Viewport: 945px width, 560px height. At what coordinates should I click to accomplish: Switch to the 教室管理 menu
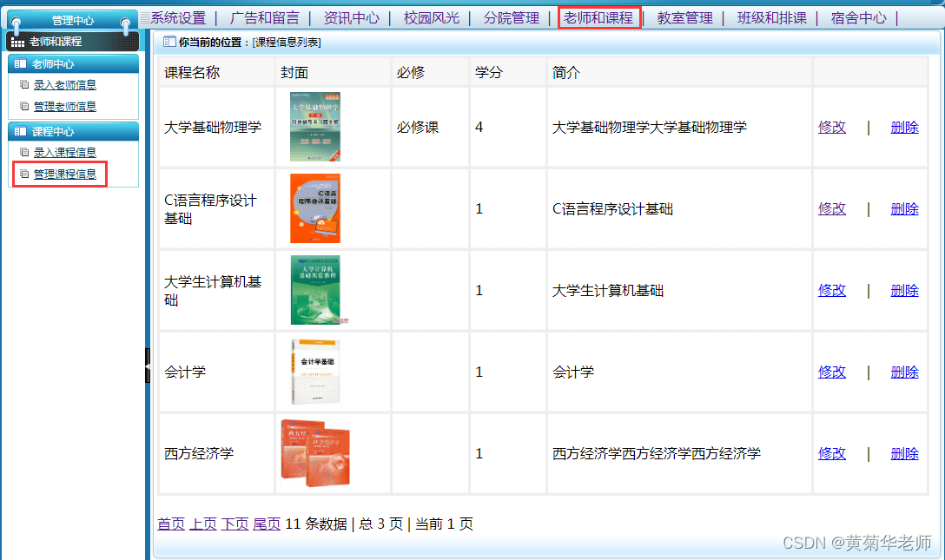coord(685,16)
